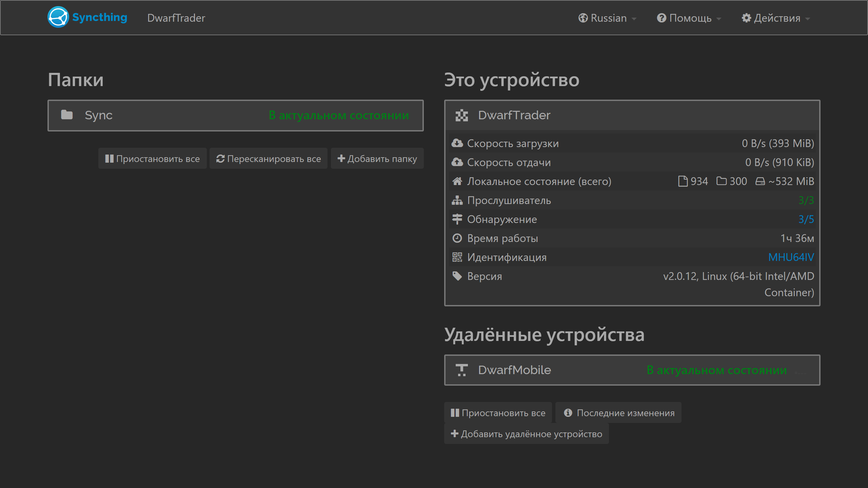
Task: Click the home icon next to Локальное состояние
Action: (x=458, y=181)
